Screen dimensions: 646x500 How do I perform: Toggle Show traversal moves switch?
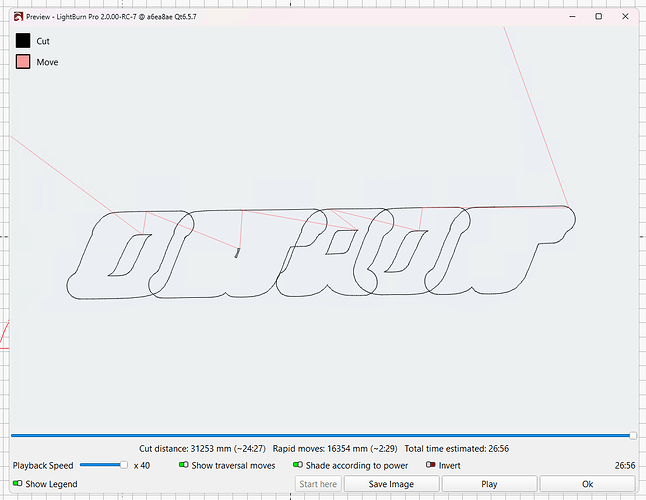coord(184,465)
